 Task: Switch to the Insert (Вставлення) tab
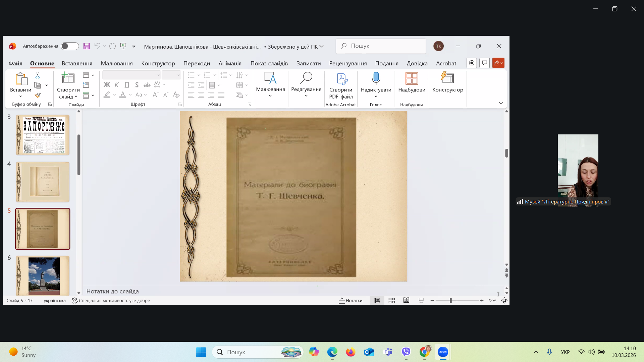(x=77, y=63)
